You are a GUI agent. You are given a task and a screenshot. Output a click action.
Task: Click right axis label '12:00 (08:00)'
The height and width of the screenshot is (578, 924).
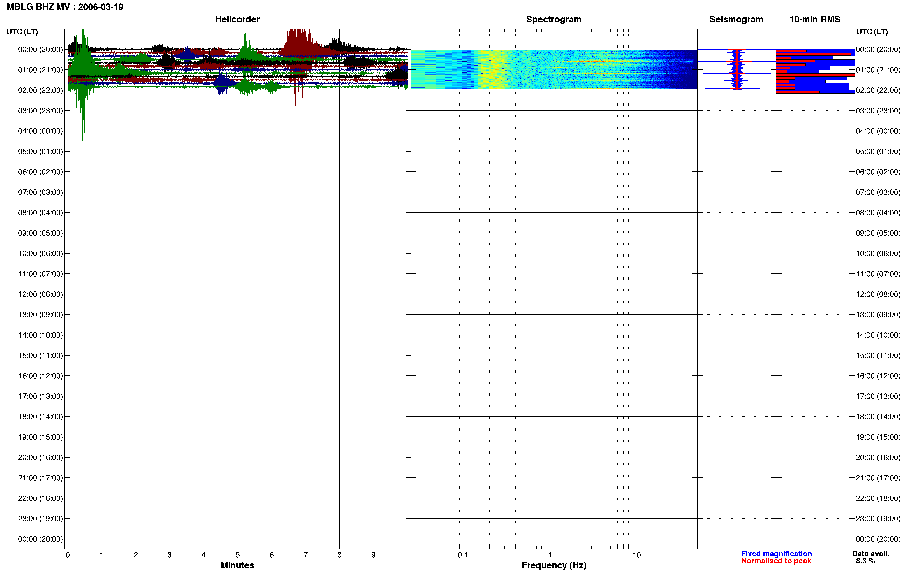878,294
